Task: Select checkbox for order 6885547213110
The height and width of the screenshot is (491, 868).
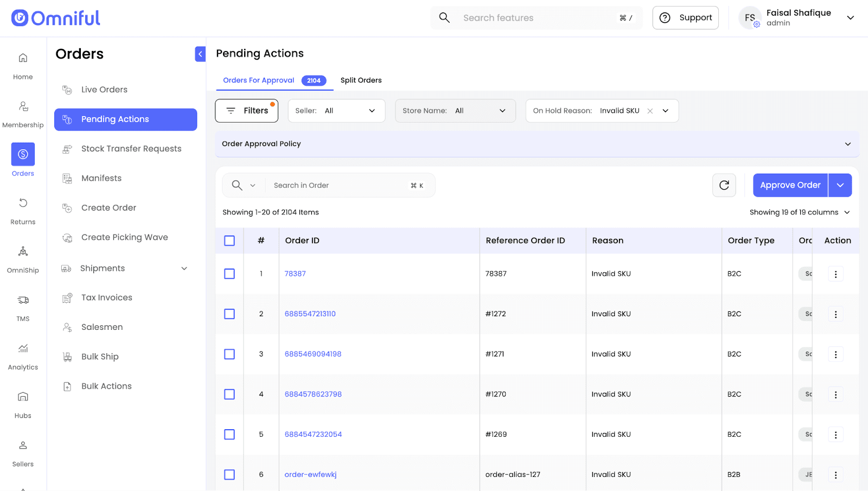Action: [x=229, y=314]
